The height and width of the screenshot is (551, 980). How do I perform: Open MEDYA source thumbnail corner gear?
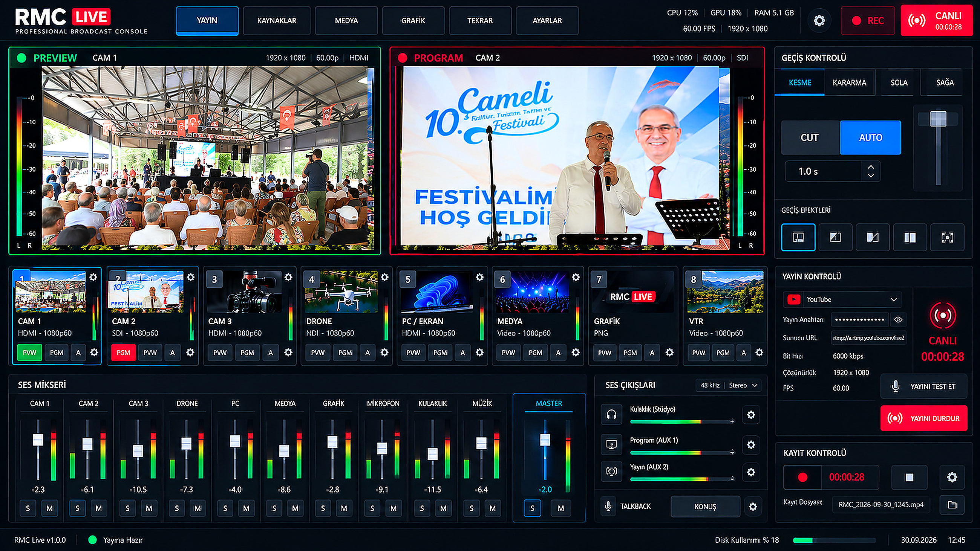(576, 277)
